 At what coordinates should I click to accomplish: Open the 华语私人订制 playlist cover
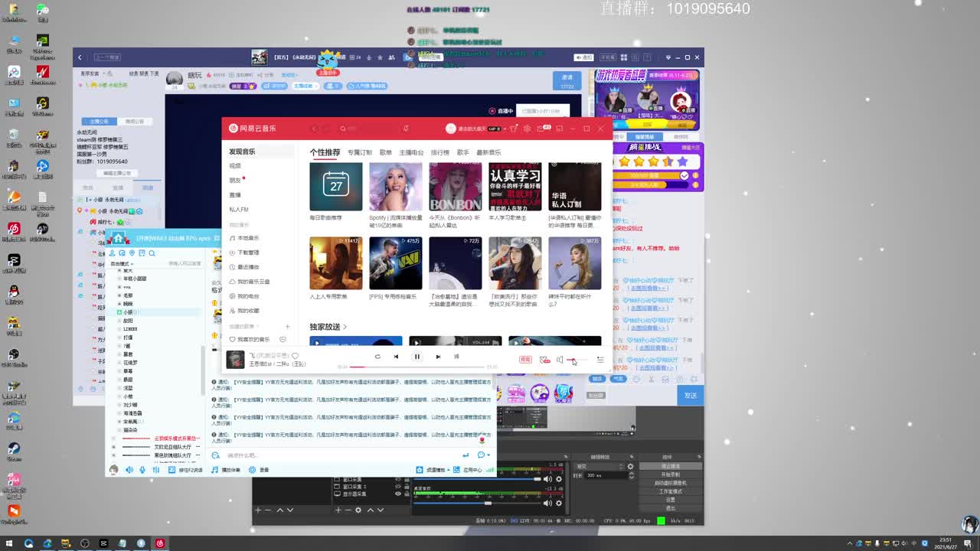pyautogui.click(x=575, y=187)
